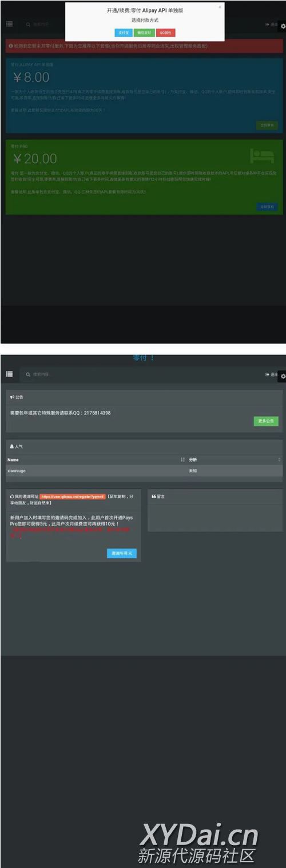Click the 立即零付 button in the ¥20.00 PRO card
Image resolution: width=286 pixels, height=868 pixels.
coord(267,207)
